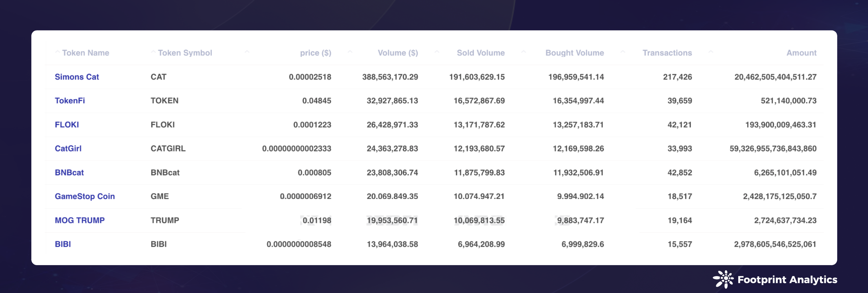Open the CatGirl token link
The image size is (868, 293).
[x=68, y=148]
